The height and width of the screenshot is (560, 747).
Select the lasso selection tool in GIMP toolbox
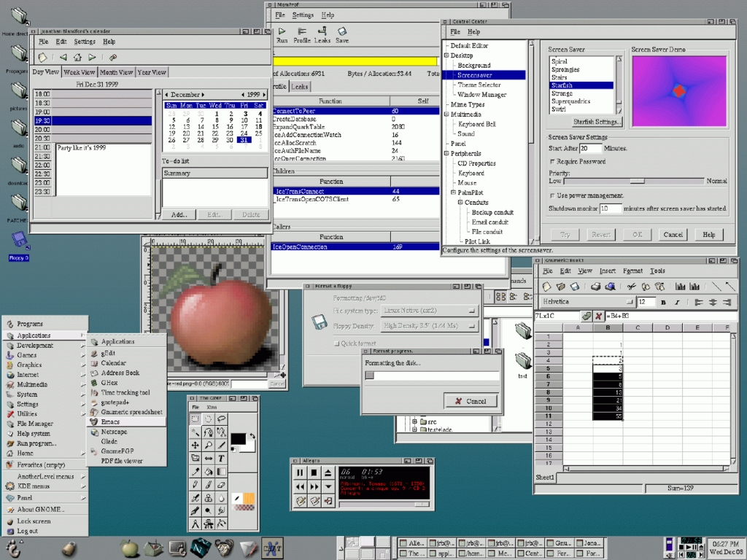coord(222,418)
